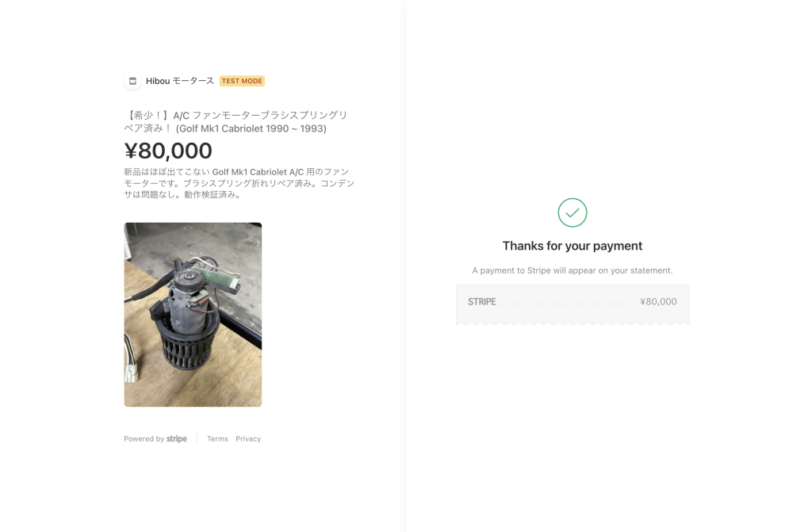Click the STRIPE label on the receipt
The height and width of the screenshot is (532, 812).
pyautogui.click(x=482, y=302)
